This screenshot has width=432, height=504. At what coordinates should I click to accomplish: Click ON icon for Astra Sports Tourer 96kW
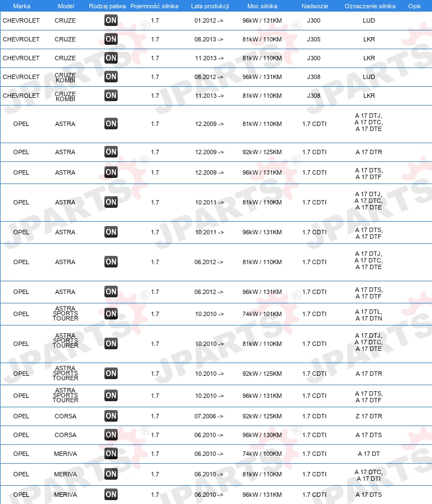click(111, 396)
